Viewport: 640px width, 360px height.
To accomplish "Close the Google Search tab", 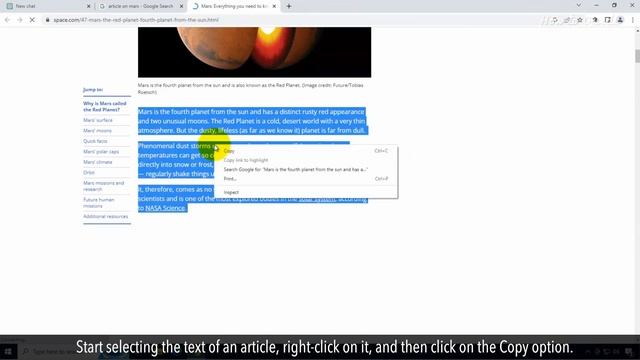I will click(x=182, y=6).
